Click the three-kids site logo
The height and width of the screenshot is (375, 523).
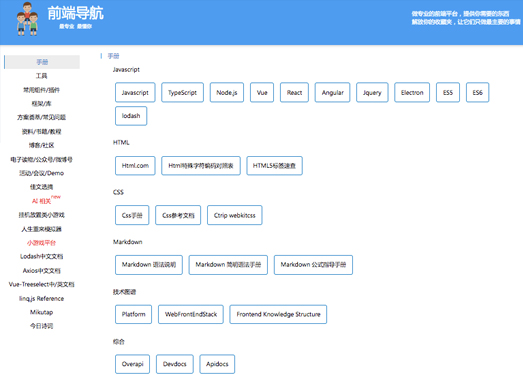tap(27, 19)
